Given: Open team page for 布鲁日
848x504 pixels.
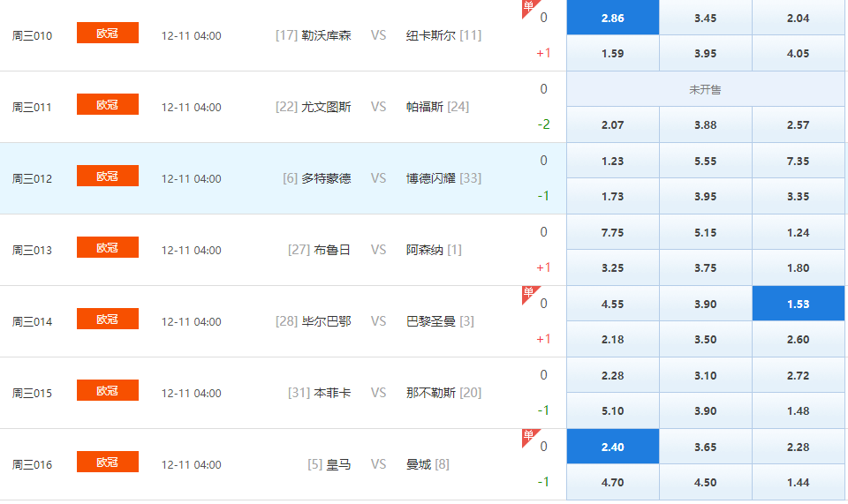Looking at the screenshot, I should click(332, 250).
